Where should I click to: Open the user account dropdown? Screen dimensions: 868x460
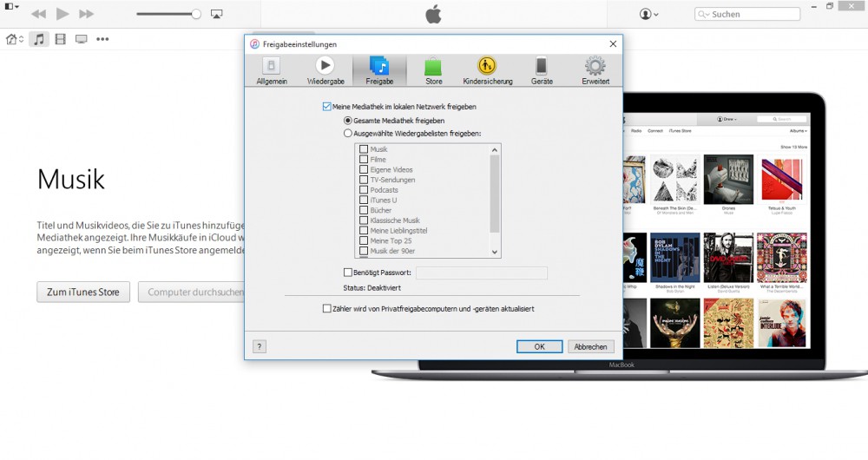click(648, 15)
